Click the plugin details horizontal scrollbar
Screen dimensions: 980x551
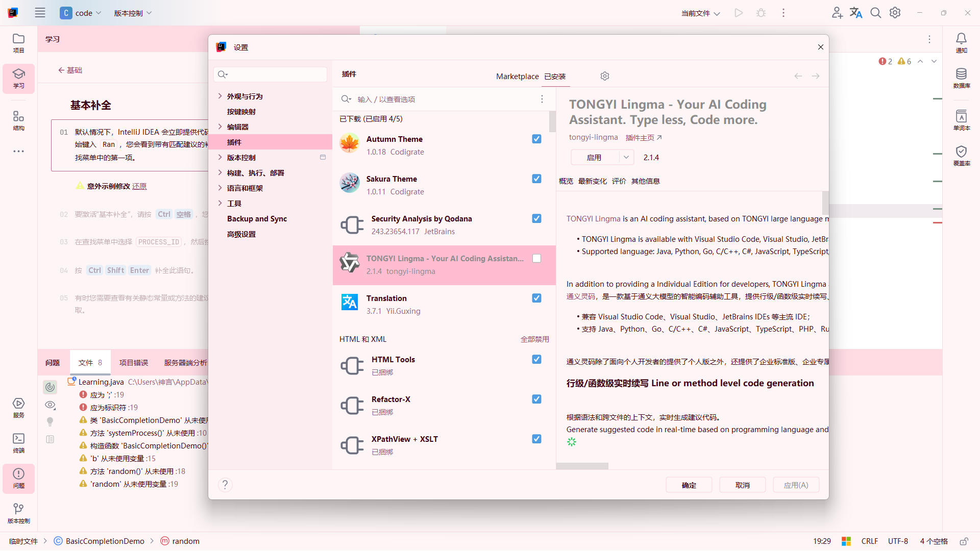[x=582, y=466]
